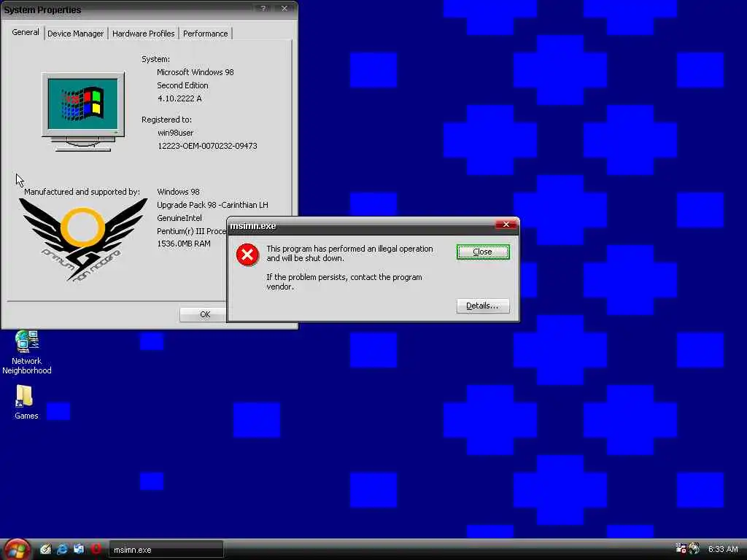Click Close in the msimn.exe error dialog

483,252
